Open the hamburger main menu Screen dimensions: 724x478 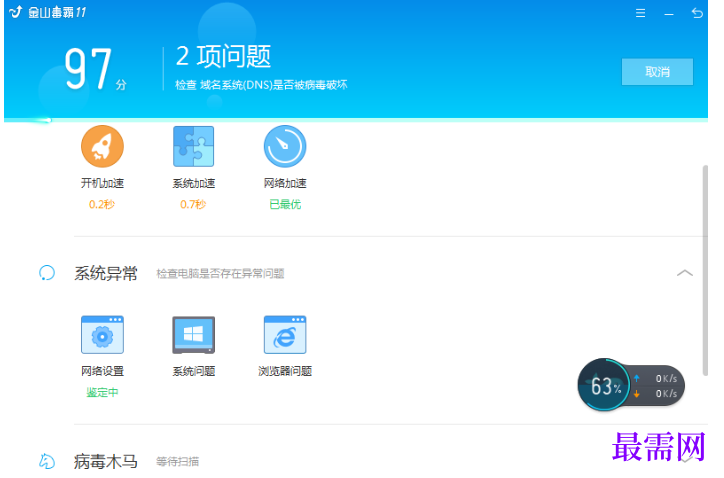[640, 13]
